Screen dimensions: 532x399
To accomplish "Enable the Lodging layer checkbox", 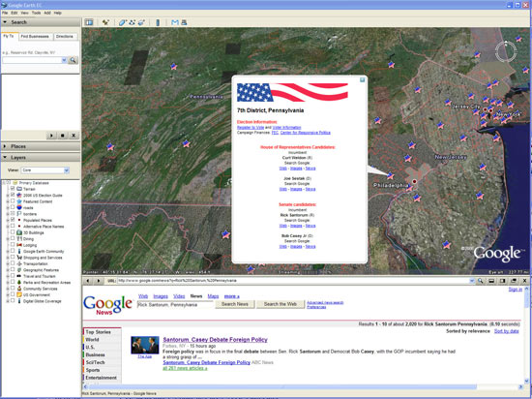I will pos(13,244).
